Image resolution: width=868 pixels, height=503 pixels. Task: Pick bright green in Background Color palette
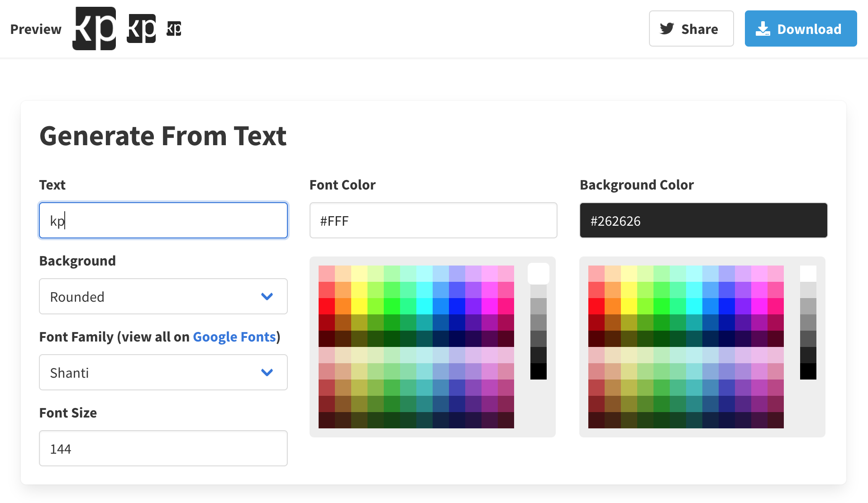tap(662, 306)
